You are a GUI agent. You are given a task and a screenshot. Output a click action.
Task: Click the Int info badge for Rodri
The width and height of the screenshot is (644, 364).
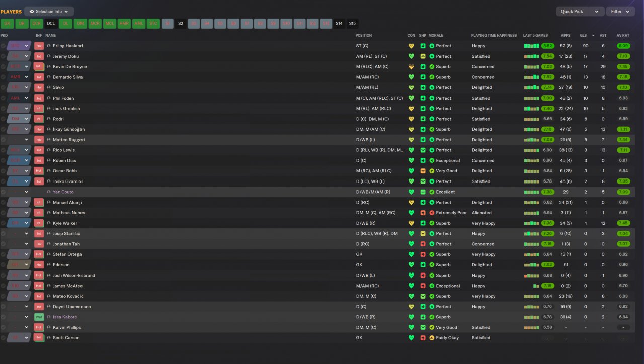39,119
